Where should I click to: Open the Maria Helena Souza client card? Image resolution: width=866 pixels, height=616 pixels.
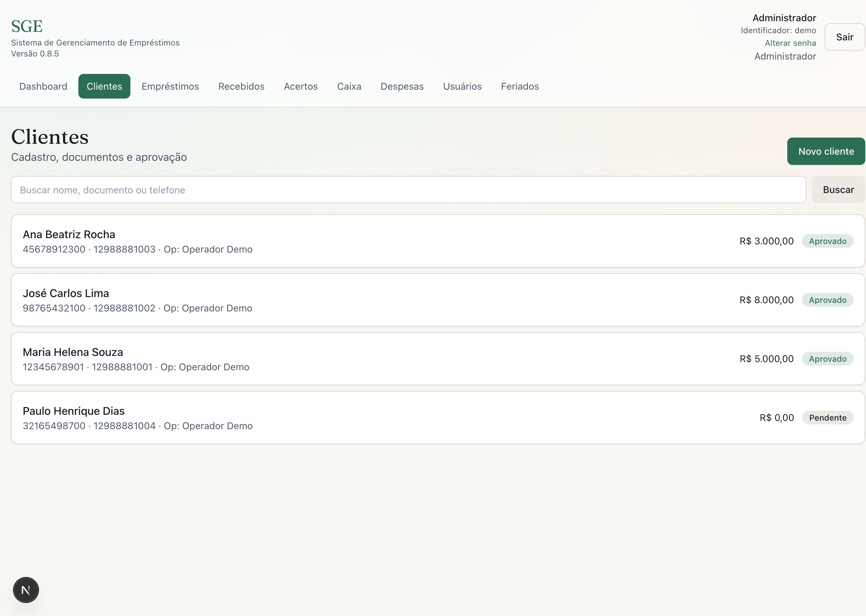pyautogui.click(x=438, y=358)
